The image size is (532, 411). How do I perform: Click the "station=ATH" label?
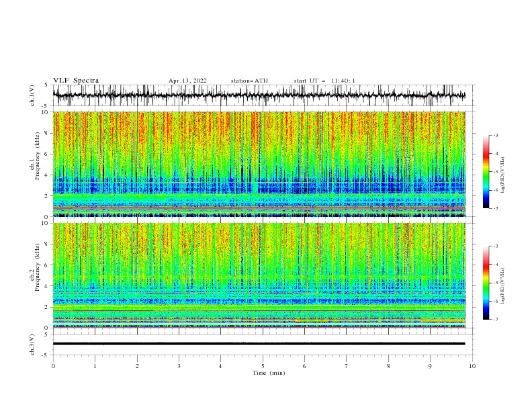point(249,81)
